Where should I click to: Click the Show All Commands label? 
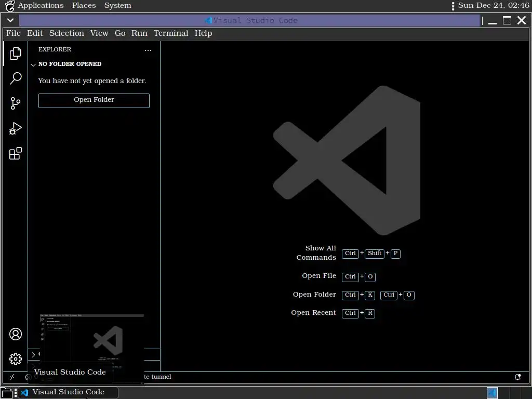(x=316, y=253)
